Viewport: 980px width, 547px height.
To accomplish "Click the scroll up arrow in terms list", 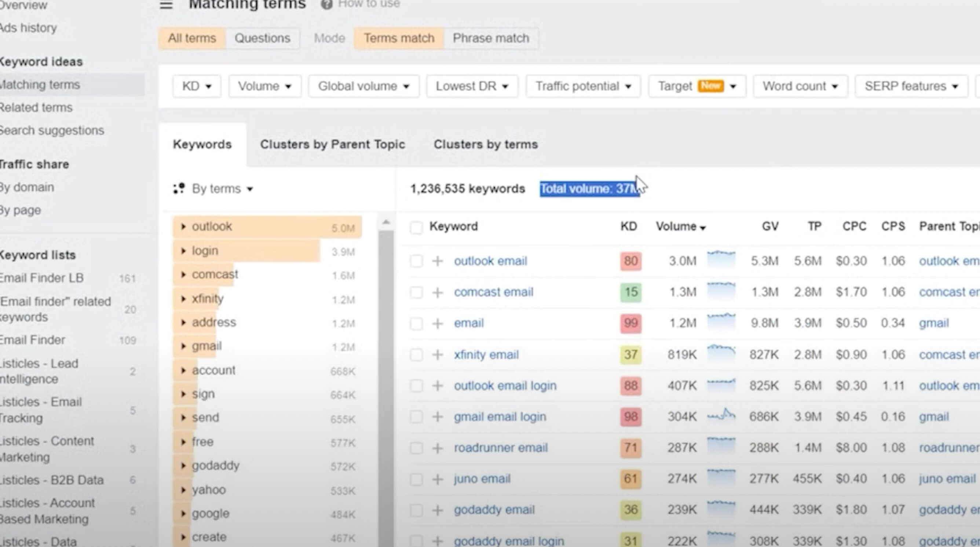I will pyautogui.click(x=386, y=222).
